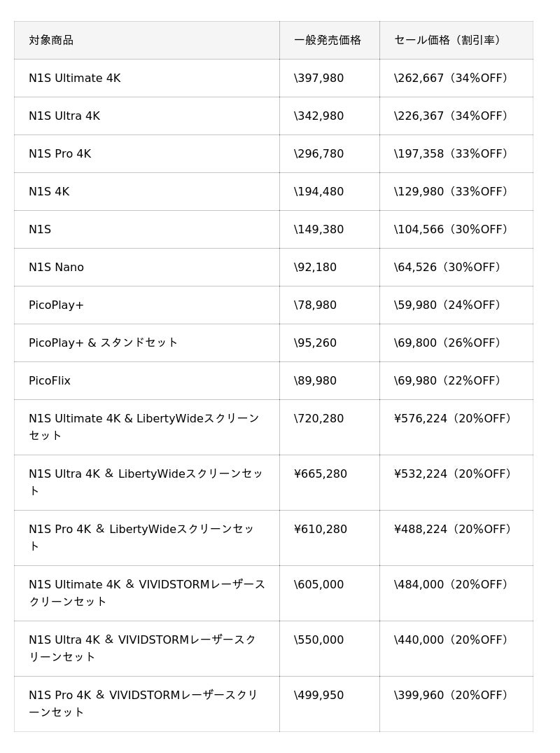
Task: Click the N1S Nano product cell
Action: coord(57,268)
